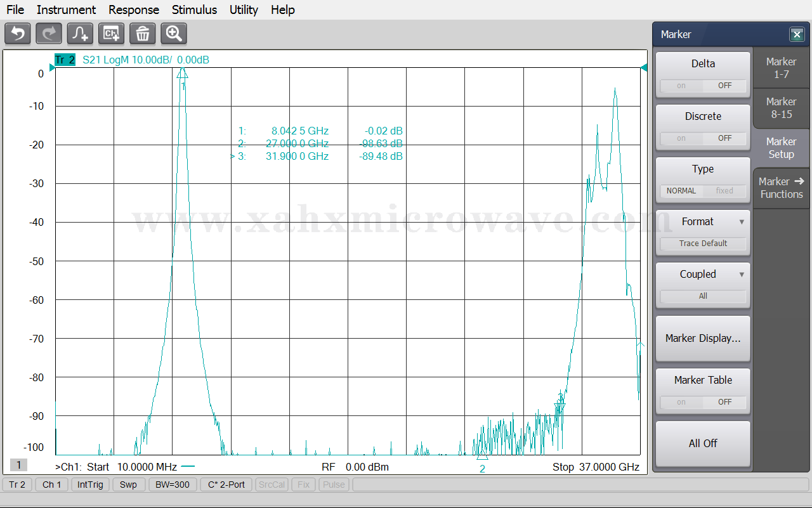The height and width of the screenshot is (508, 812).
Task: Expand the Coupled dropdown arrow
Action: 742,275
